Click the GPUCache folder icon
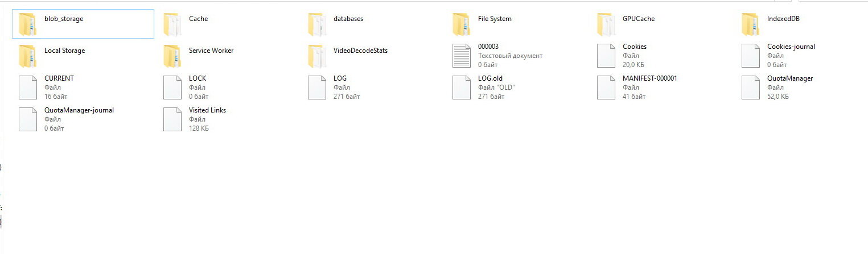This screenshot has height=254, width=868. click(606, 24)
